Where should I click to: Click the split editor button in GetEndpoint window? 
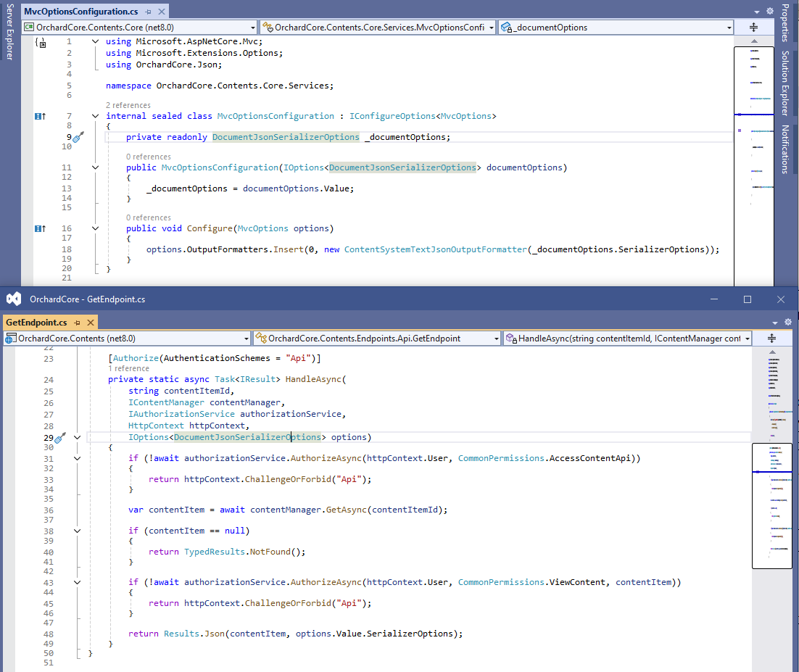tap(772, 339)
